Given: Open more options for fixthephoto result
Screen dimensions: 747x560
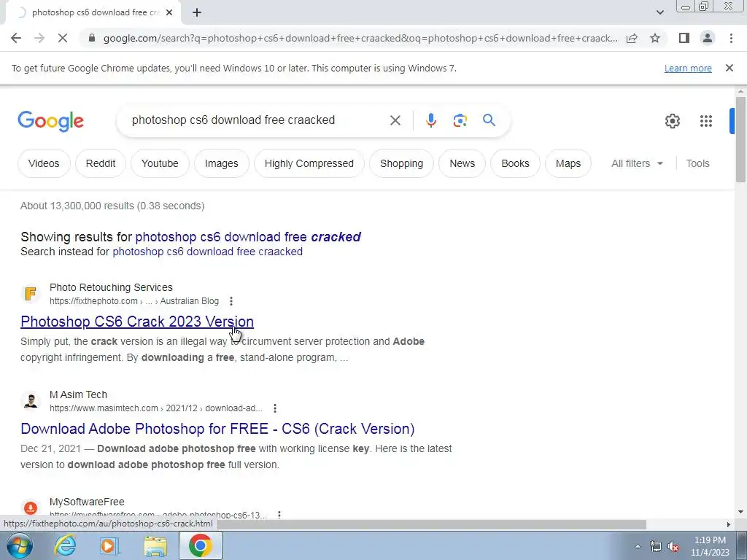Looking at the screenshot, I should pos(231,301).
